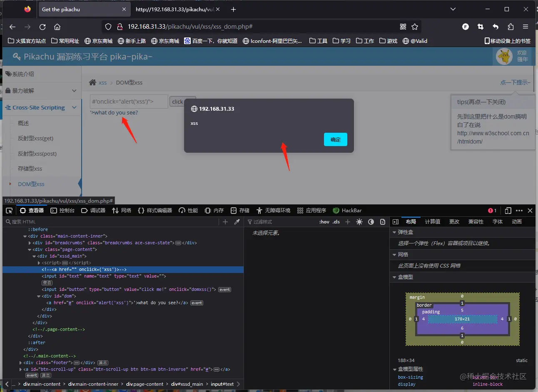Image resolution: width=538 pixels, height=392 pixels.
Task: Close the 'Get the pikachu' tab
Action: tap(124, 9)
